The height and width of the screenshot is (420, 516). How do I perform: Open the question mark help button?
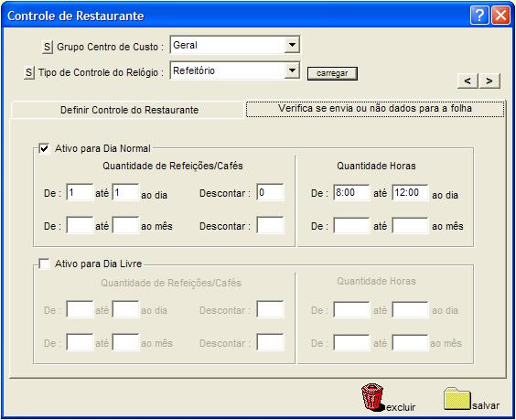click(x=479, y=16)
